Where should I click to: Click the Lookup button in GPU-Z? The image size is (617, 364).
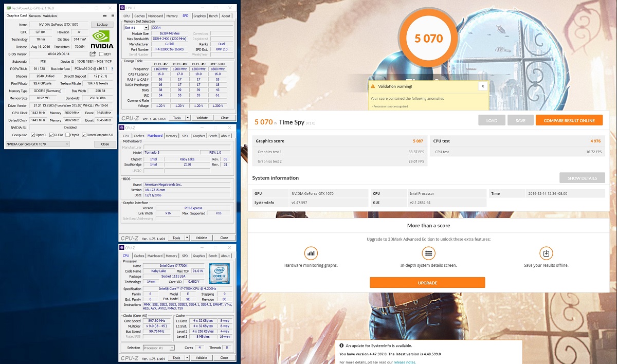click(102, 25)
